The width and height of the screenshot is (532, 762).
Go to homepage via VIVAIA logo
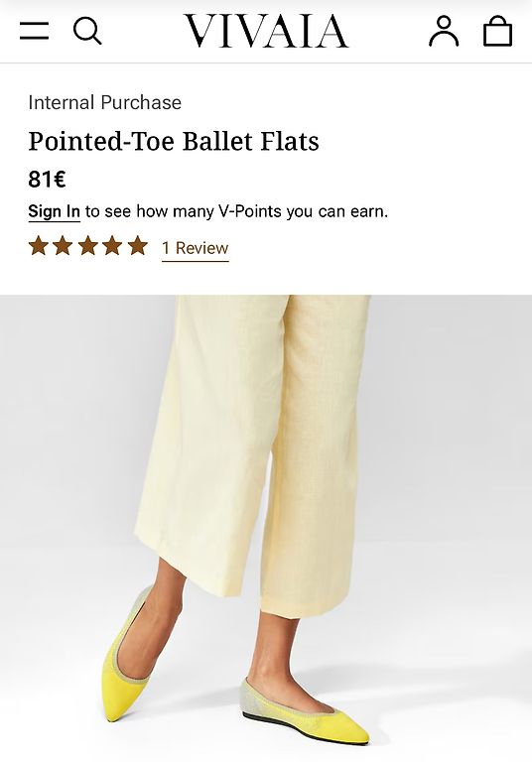[266, 31]
